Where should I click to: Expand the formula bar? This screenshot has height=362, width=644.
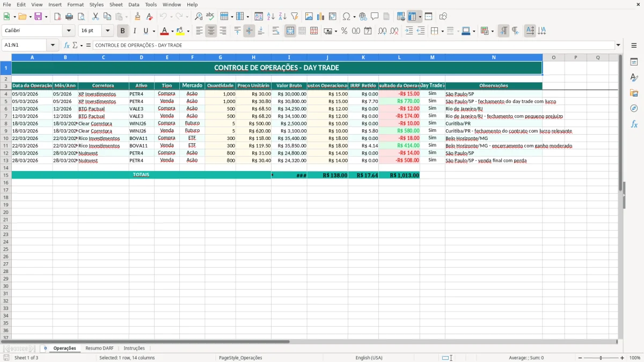(618, 46)
